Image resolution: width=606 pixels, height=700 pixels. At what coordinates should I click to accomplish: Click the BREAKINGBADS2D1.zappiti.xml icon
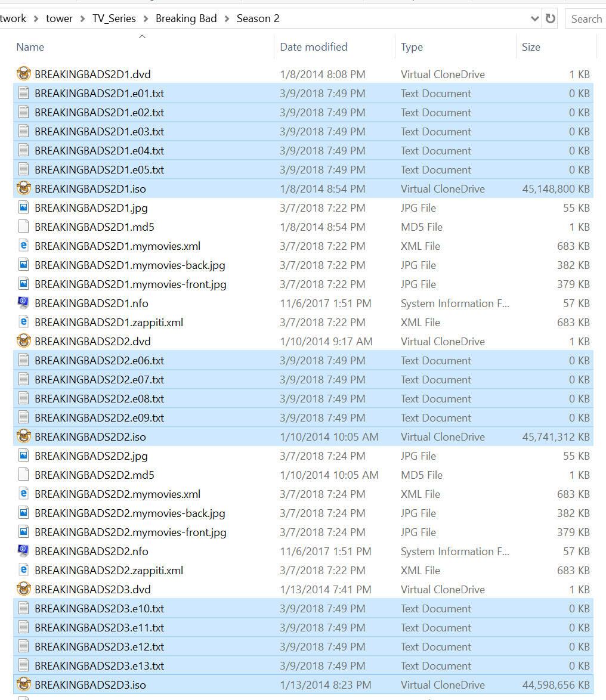click(24, 322)
